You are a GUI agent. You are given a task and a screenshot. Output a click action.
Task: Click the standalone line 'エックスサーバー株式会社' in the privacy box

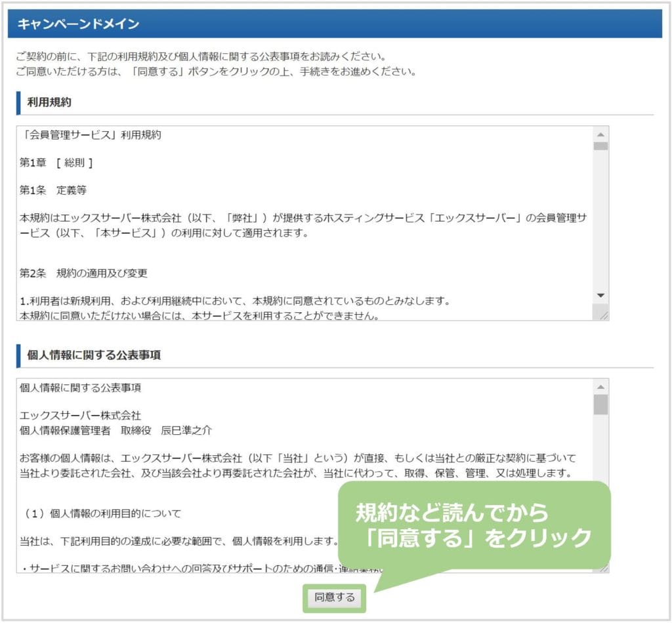pyautogui.click(x=80, y=415)
